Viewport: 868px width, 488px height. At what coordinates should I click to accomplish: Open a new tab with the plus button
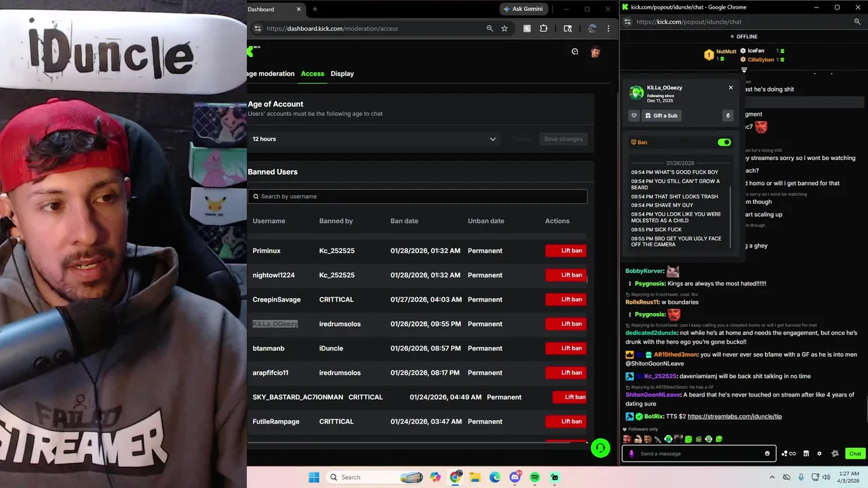coord(315,9)
